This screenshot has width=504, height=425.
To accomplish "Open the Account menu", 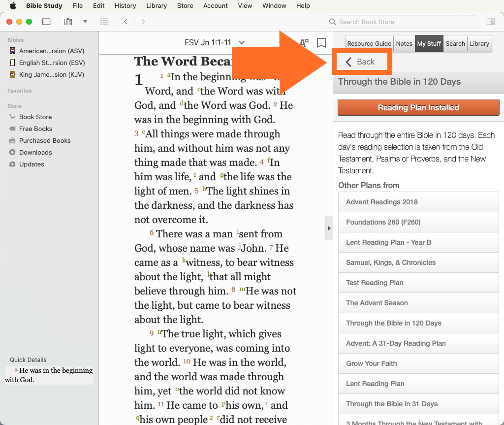I will pos(216,6).
